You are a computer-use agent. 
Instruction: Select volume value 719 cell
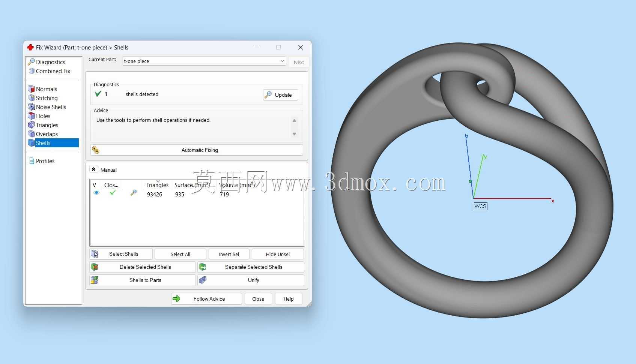[224, 194]
